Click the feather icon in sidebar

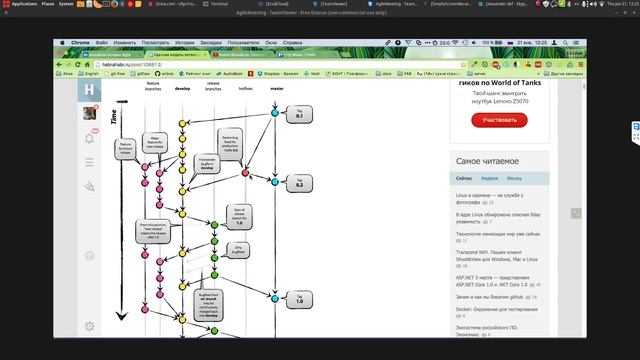click(89, 187)
